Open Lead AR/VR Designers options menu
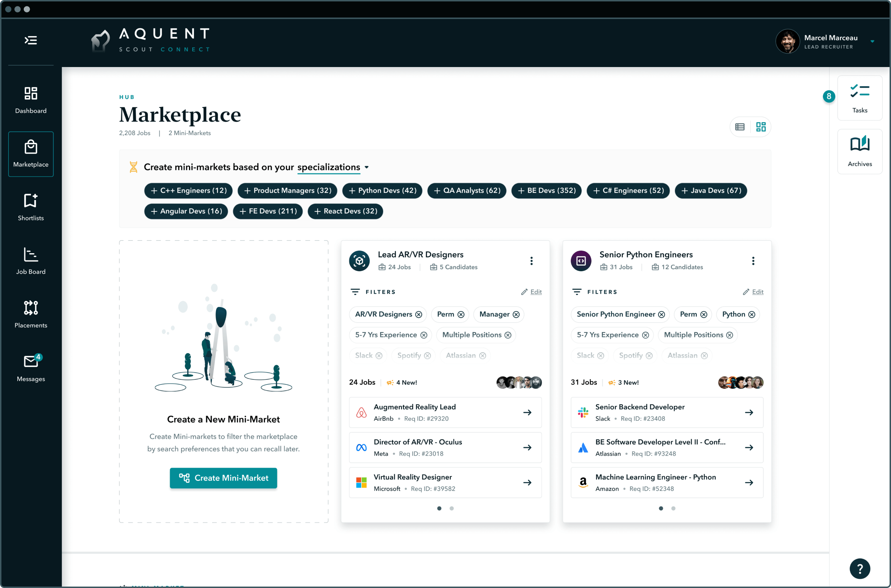This screenshot has width=891, height=588. 531,261
